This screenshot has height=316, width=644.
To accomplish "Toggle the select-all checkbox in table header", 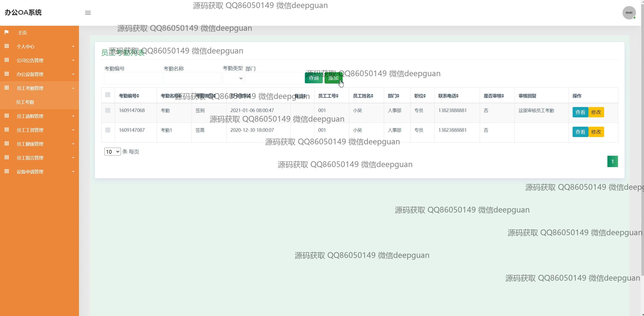I will (x=108, y=95).
